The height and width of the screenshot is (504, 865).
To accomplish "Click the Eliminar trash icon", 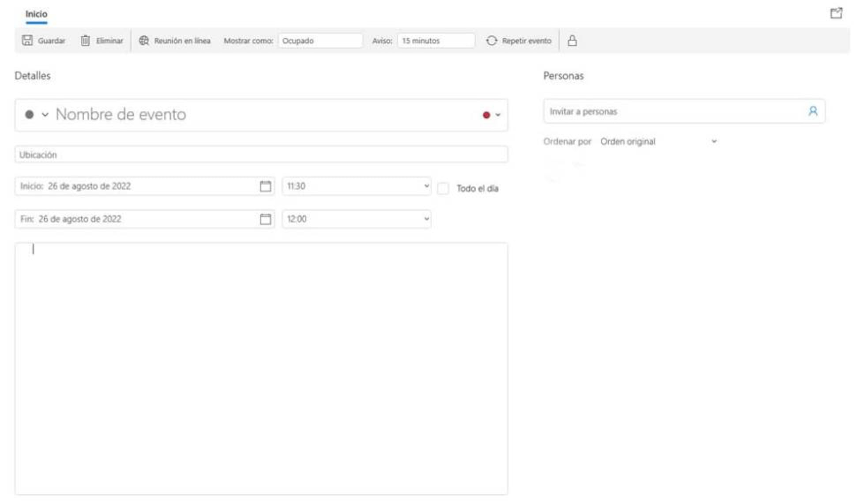I will (85, 41).
